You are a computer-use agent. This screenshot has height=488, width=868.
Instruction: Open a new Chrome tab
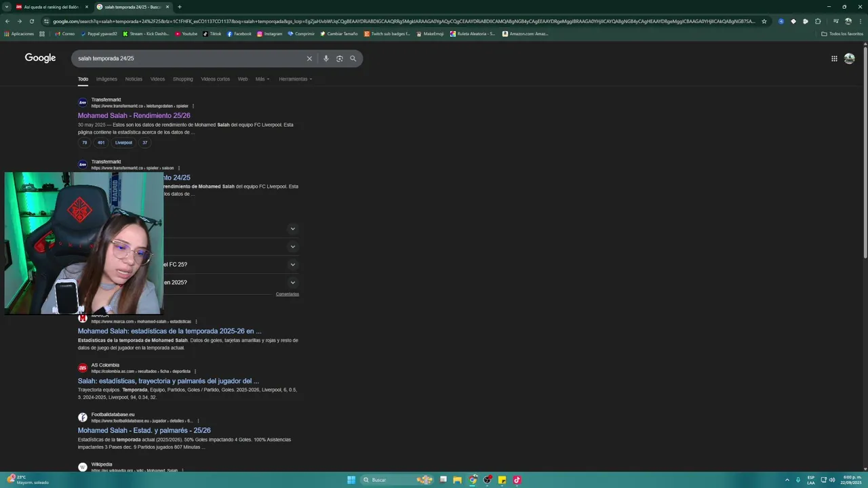179,7
